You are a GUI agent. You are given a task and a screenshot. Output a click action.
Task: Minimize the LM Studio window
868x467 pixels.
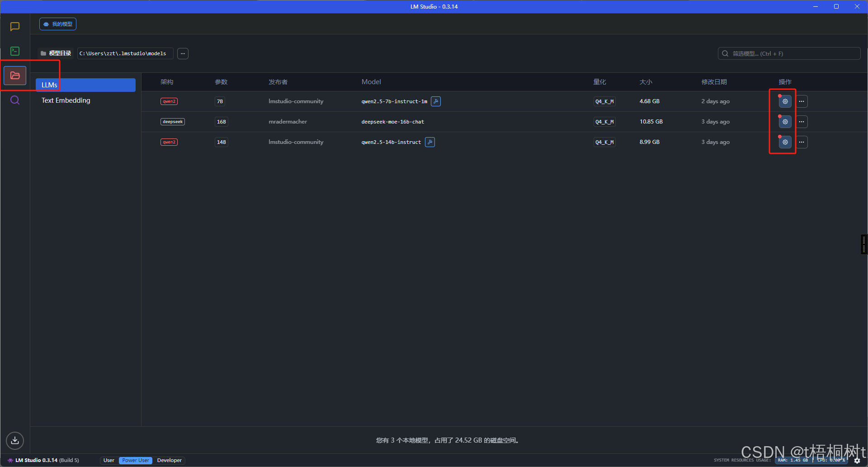coord(816,6)
